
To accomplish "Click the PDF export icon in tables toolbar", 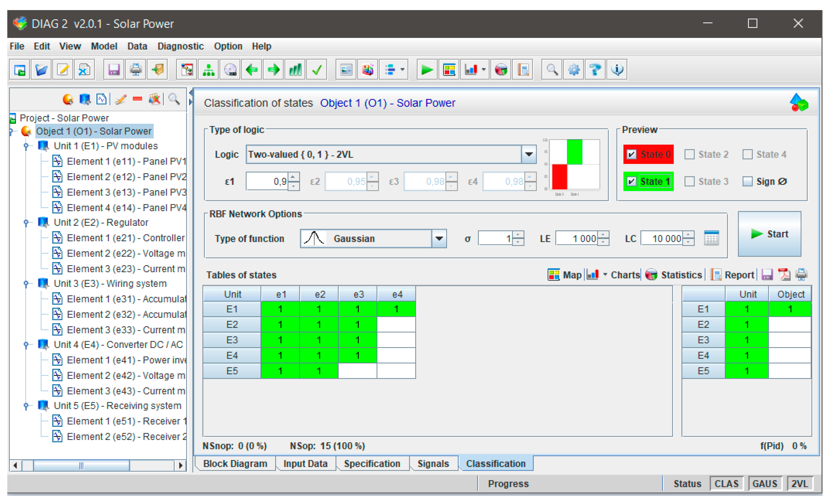I will click(x=784, y=274).
